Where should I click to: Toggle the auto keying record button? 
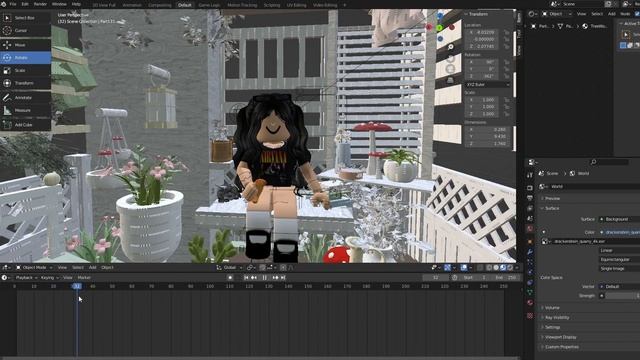pyautogui.click(x=230, y=278)
